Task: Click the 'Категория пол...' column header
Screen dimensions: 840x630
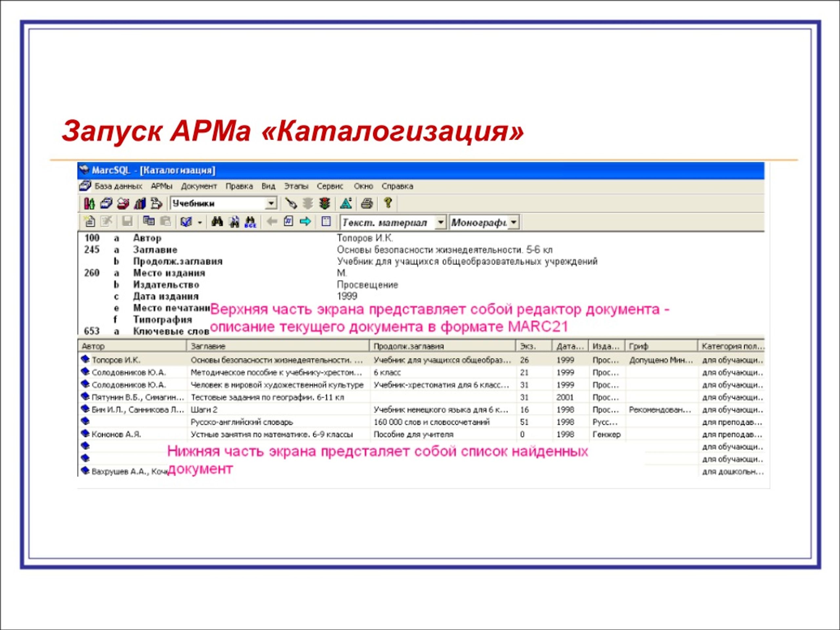Action: 731,346
